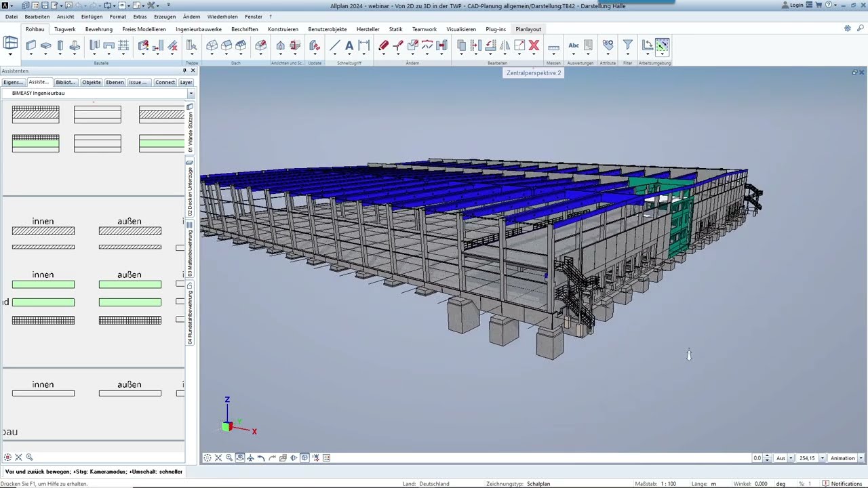Open the Datei menu
The image size is (868, 488).
pos(12,16)
